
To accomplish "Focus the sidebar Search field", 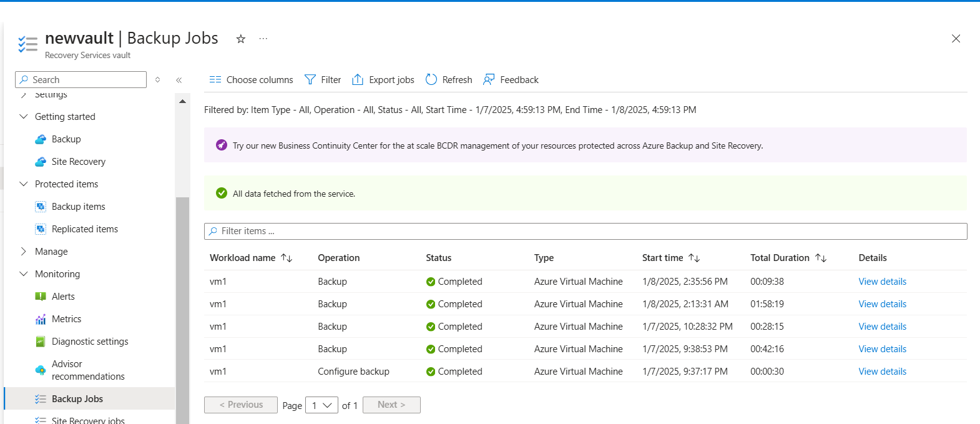I will click(81, 79).
